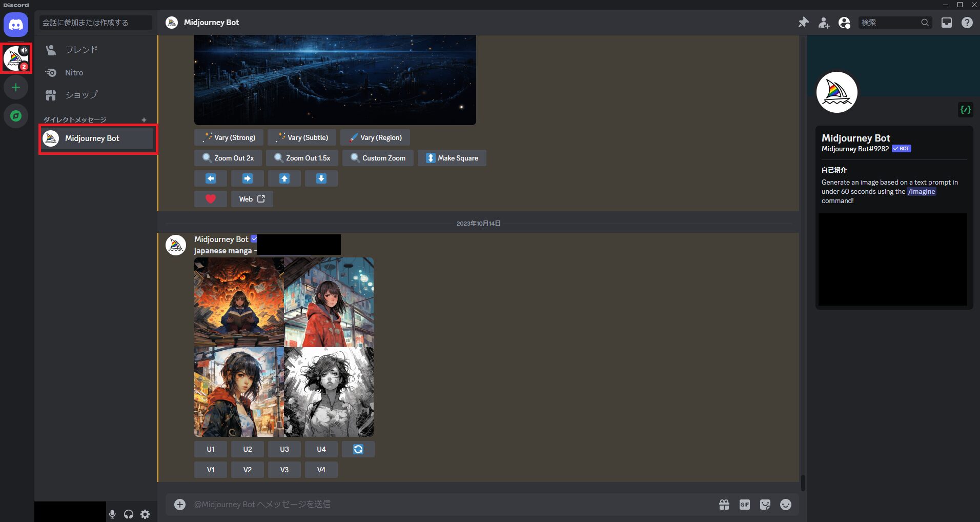Open the GIF picker
980x522 pixels.
744,505
